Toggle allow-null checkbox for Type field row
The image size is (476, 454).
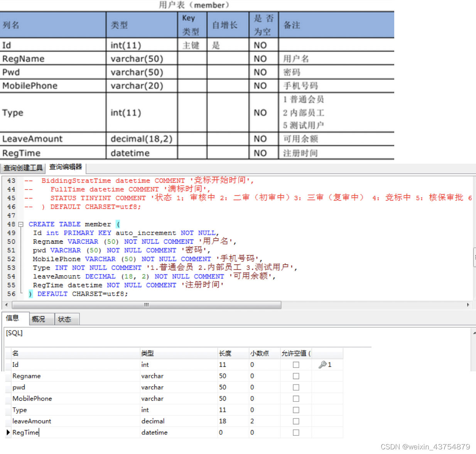[x=296, y=410]
